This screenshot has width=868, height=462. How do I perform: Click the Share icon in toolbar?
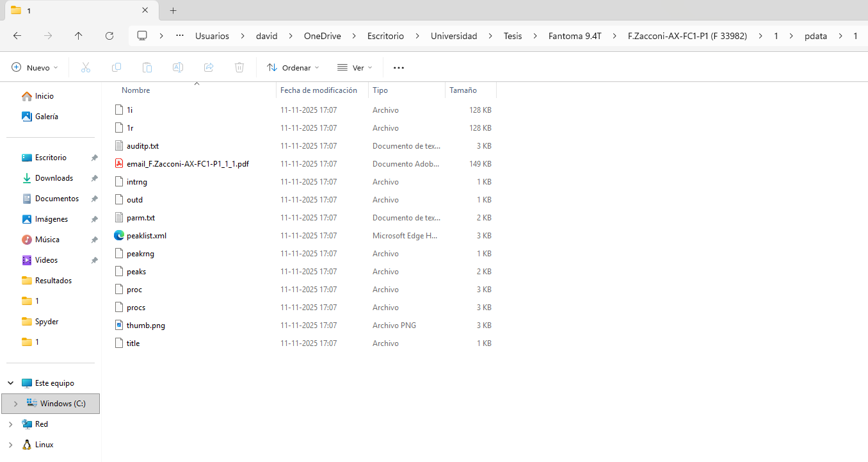(x=209, y=67)
